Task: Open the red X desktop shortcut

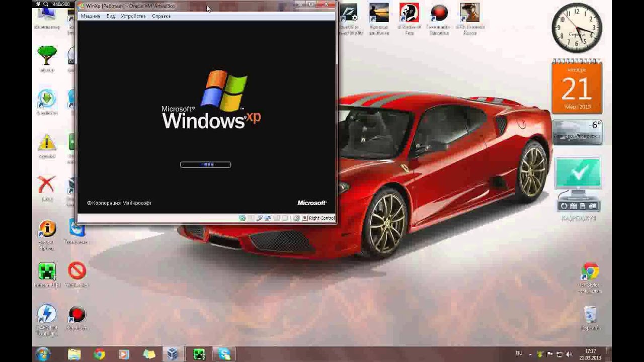Action: point(47,189)
